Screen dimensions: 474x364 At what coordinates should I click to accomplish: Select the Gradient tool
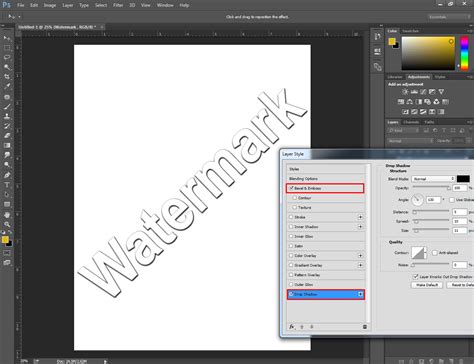click(x=7, y=145)
